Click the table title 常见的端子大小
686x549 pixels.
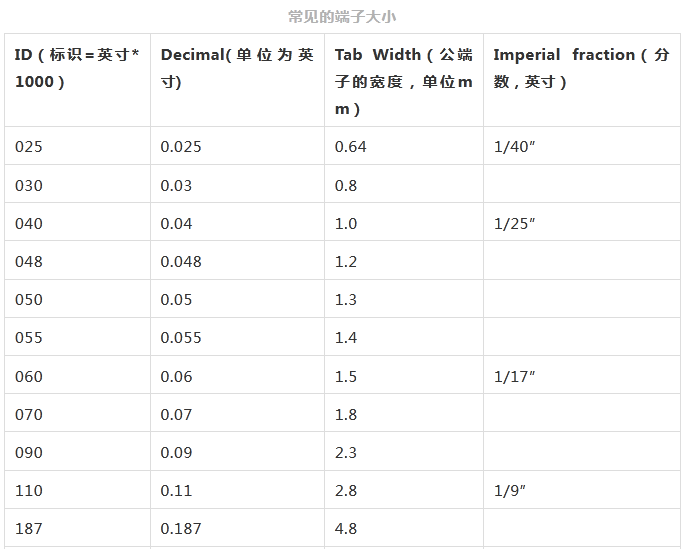tap(343, 17)
